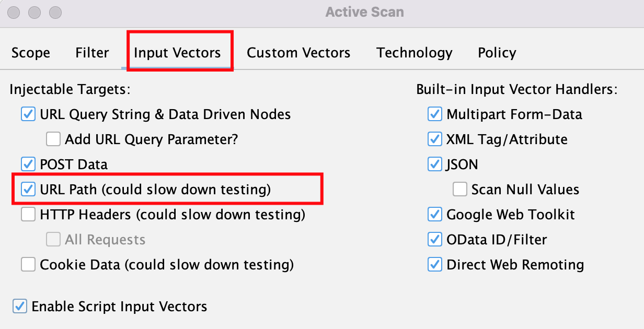The width and height of the screenshot is (644, 329).
Task: Switch to the Scope tab
Action: coord(31,53)
